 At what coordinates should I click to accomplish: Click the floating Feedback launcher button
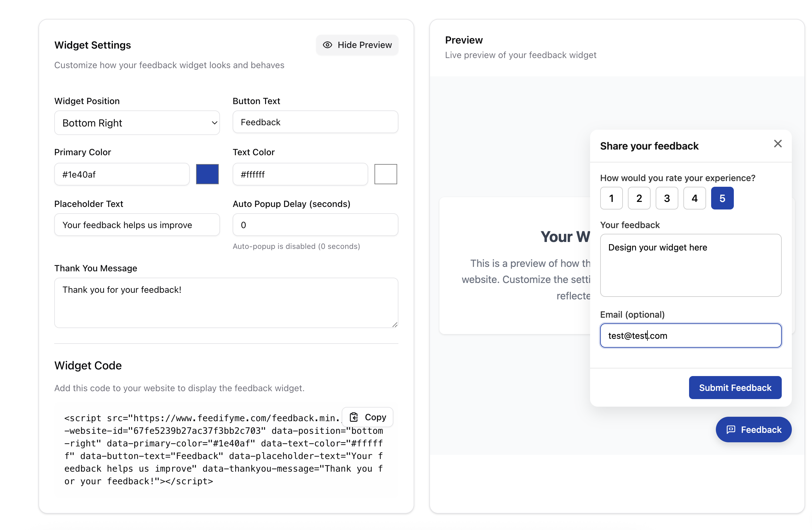pos(753,430)
